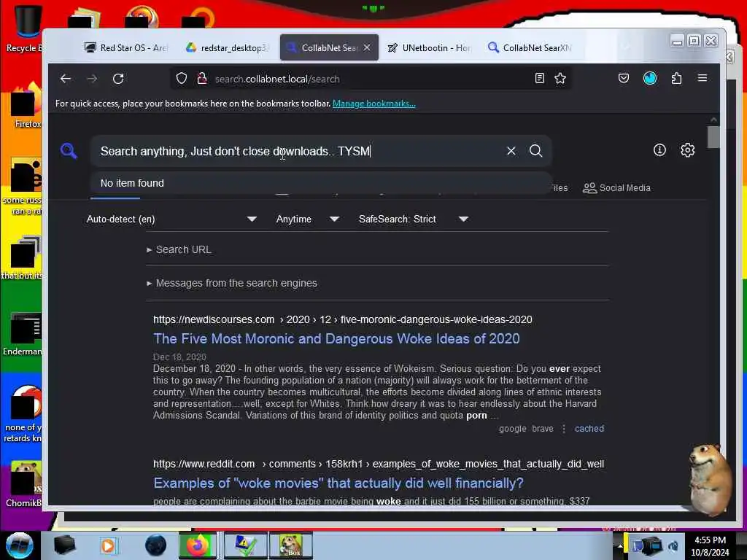
Task: Open the taskbar icon with green checkmark
Action: [x=245, y=545]
